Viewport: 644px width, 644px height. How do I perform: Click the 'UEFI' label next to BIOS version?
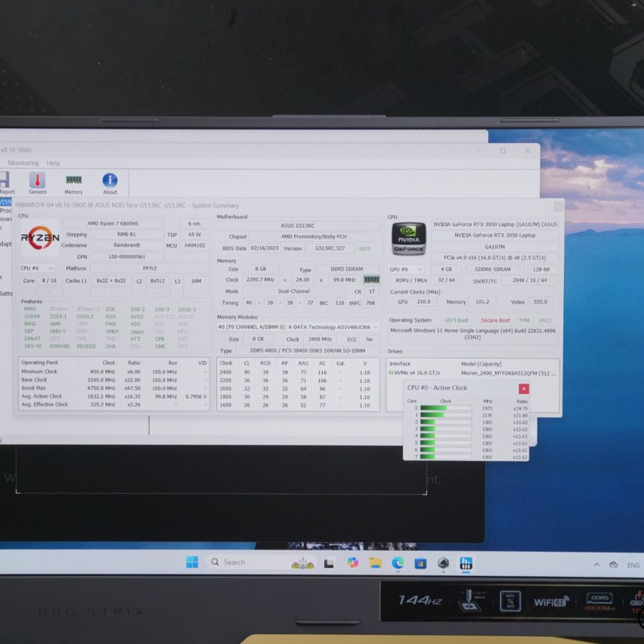(x=365, y=249)
